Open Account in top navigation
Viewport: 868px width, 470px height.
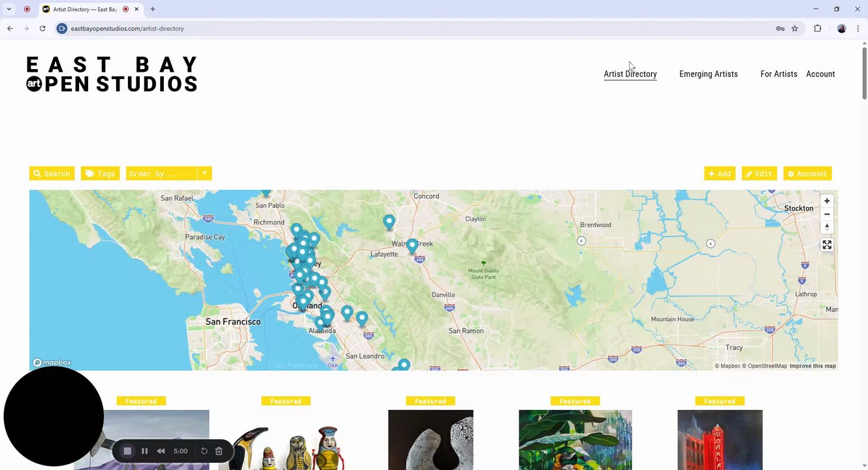tap(820, 74)
